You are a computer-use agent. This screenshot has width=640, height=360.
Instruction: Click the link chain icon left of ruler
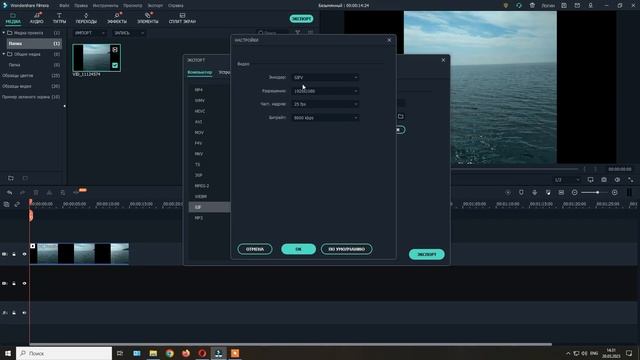click(17, 204)
